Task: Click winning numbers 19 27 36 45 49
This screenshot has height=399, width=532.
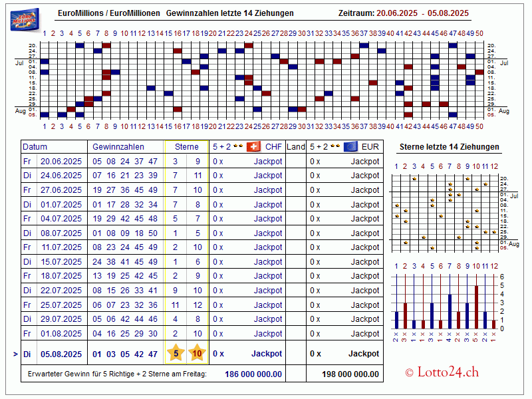Action: 125,190
